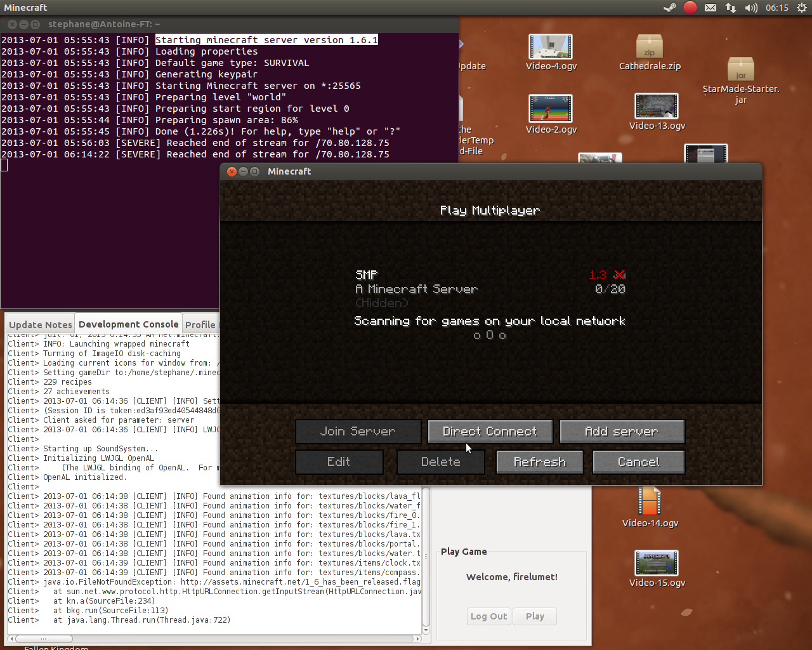Click the console horizontal scrollbar thumb
The height and width of the screenshot is (650, 812).
(43, 639)
